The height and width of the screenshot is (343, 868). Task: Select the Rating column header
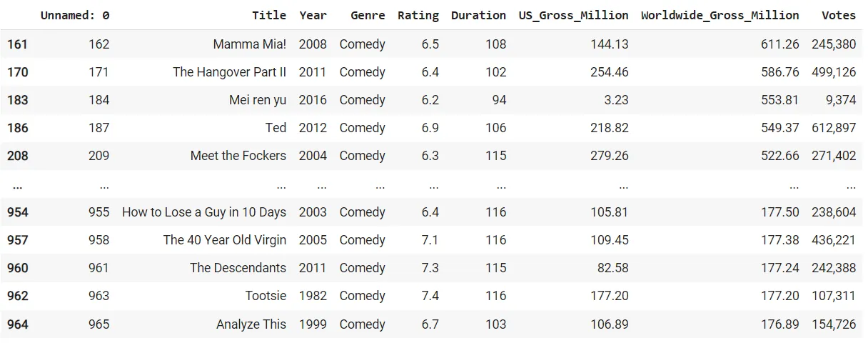tap(418, 15)
